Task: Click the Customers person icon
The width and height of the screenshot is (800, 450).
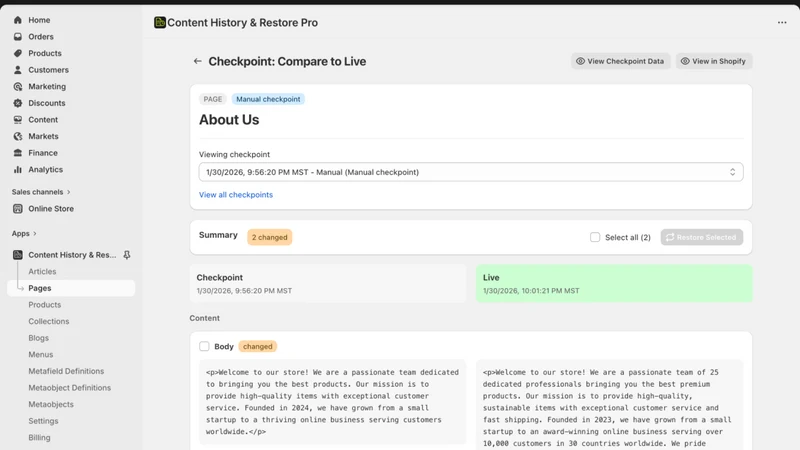Action: 18,70
